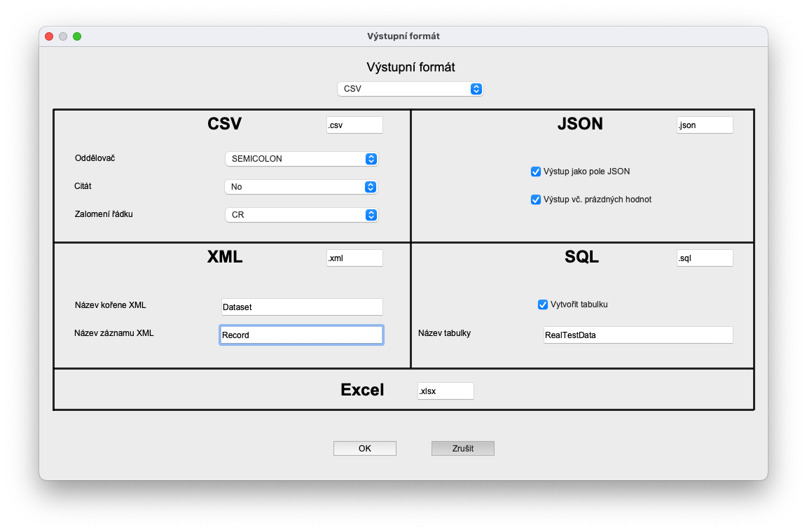Focus the Název kořene XML field
807x532 pixels.
302,307
